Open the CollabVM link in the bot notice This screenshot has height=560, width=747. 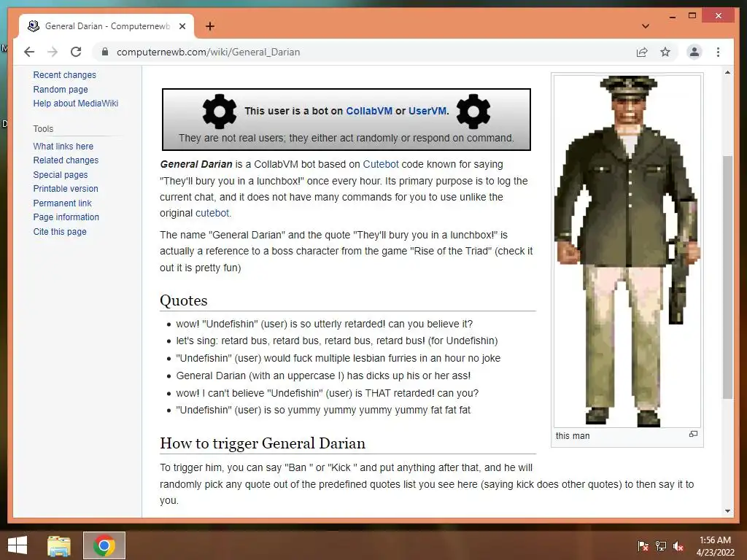pos(368,111)
